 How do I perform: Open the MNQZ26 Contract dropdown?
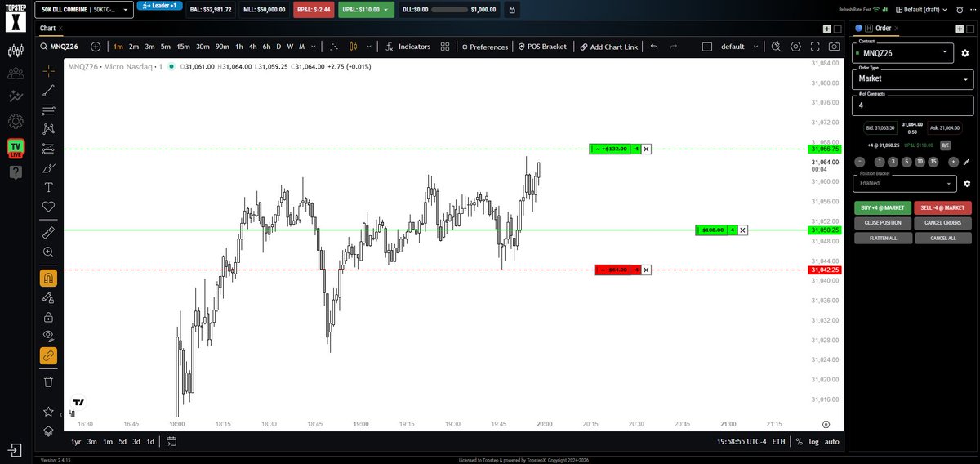(x=902, y=52)
